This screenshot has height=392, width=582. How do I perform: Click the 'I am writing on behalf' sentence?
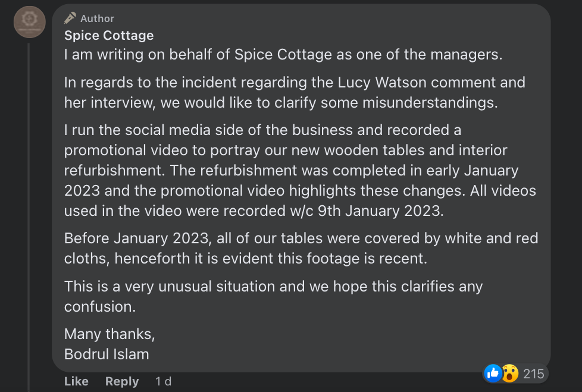tap(283, 55)
